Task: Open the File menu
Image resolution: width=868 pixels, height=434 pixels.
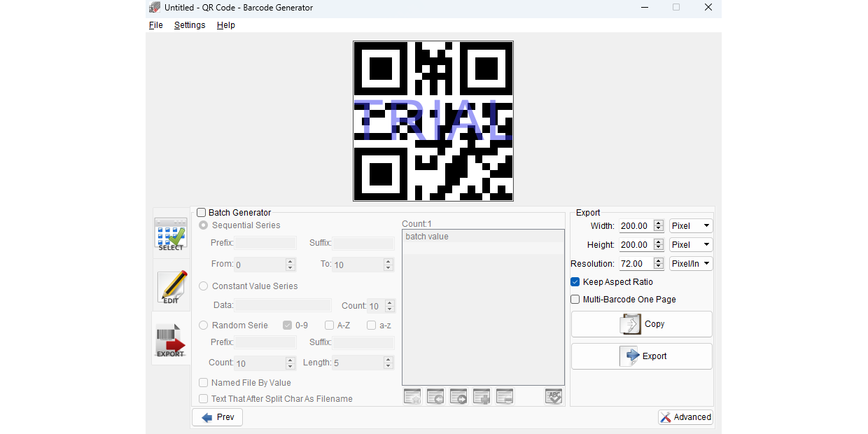Action: pyautogui.click(x=155, y=24)
